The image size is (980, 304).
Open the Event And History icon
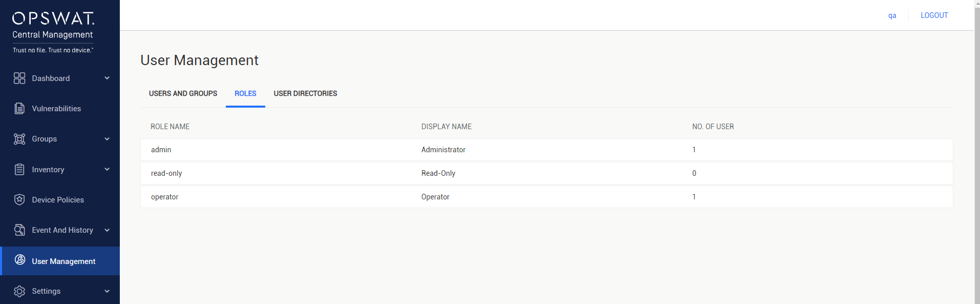(x=19, y=230)
